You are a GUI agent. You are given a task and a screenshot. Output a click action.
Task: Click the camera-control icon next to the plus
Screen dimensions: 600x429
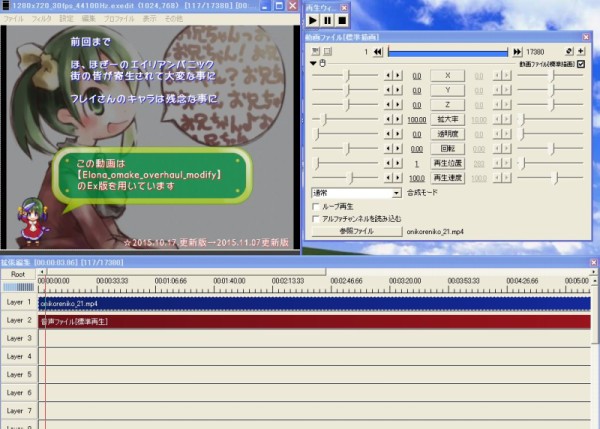point(569,51)
